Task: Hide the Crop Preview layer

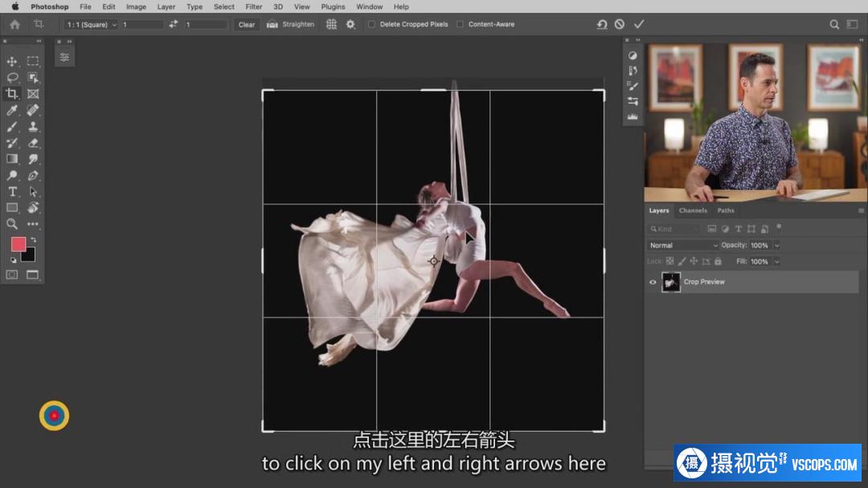Action: [653, 282]
